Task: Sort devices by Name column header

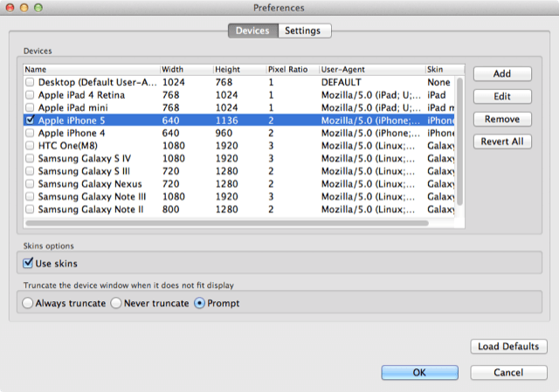Action: [91, 69]
